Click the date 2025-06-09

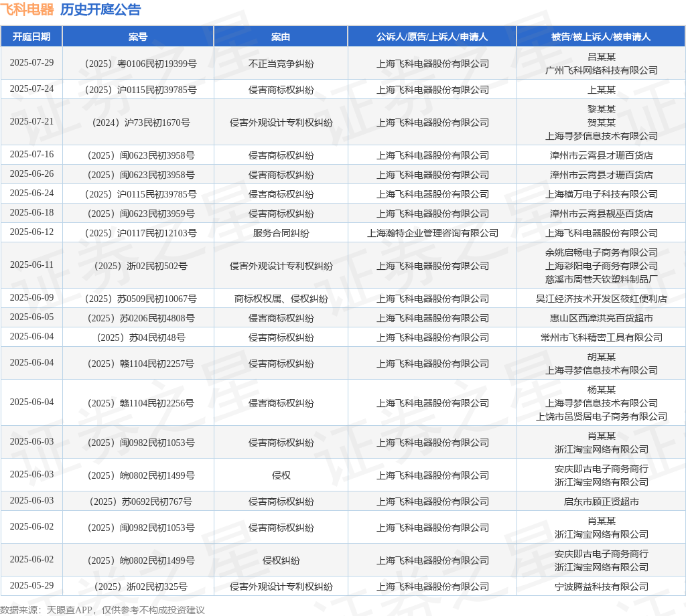[32, 298]
